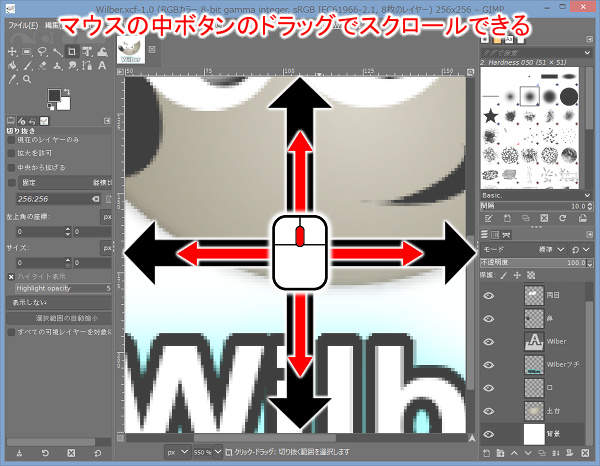
Task: Click the refresh brushes icon
Action: coord(562,218)
